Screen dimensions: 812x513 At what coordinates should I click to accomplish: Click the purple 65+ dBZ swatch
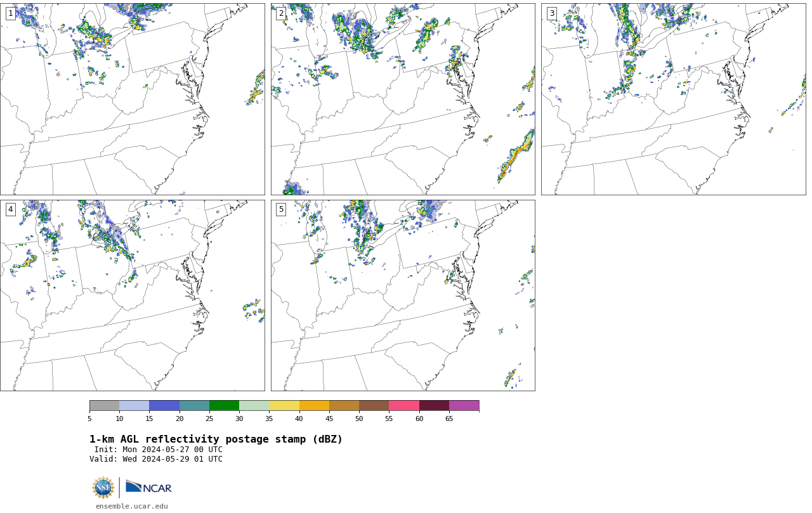click(464, 406)
